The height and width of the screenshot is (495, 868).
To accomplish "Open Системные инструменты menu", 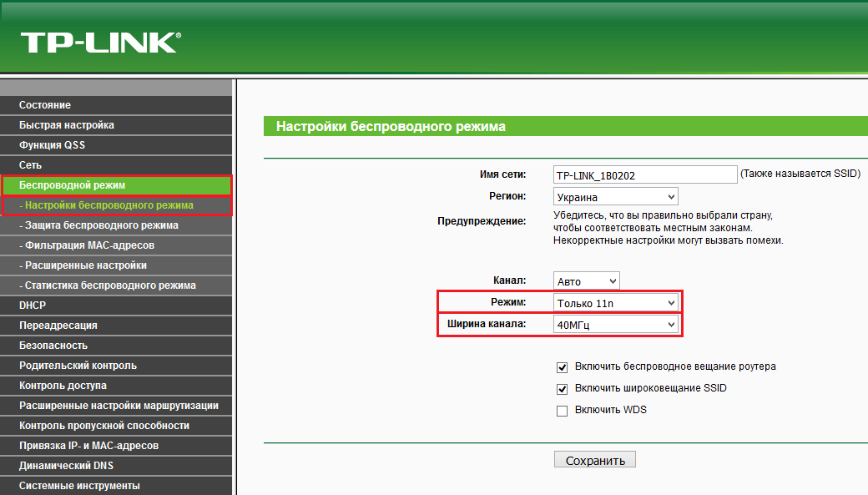I will tap(116, 486).
